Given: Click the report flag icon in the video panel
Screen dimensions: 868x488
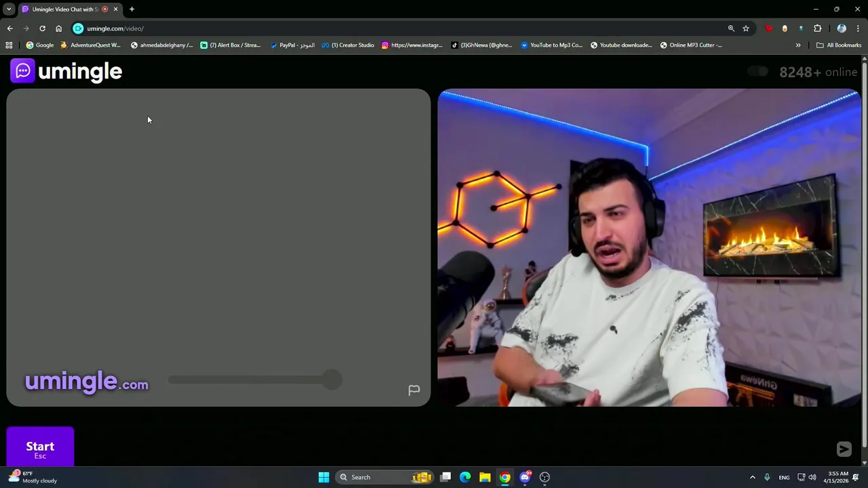Looking at the screenshot, I should tap(414, 390).
